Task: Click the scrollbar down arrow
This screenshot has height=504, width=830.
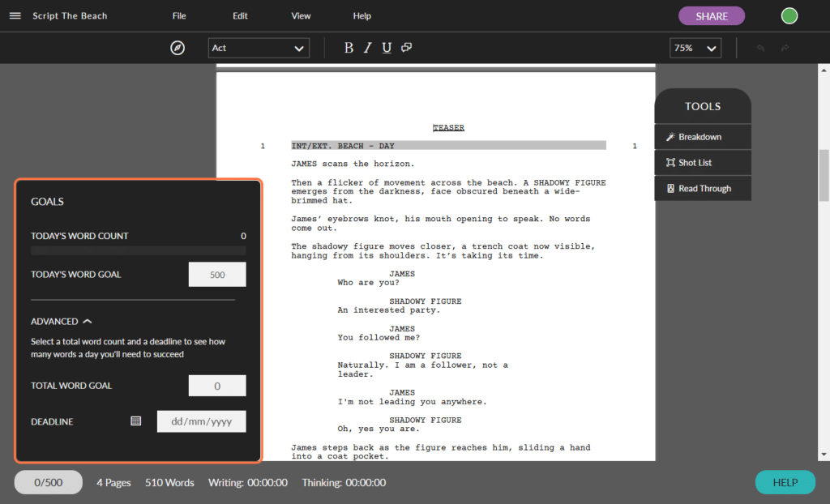Action: (824, 455)
